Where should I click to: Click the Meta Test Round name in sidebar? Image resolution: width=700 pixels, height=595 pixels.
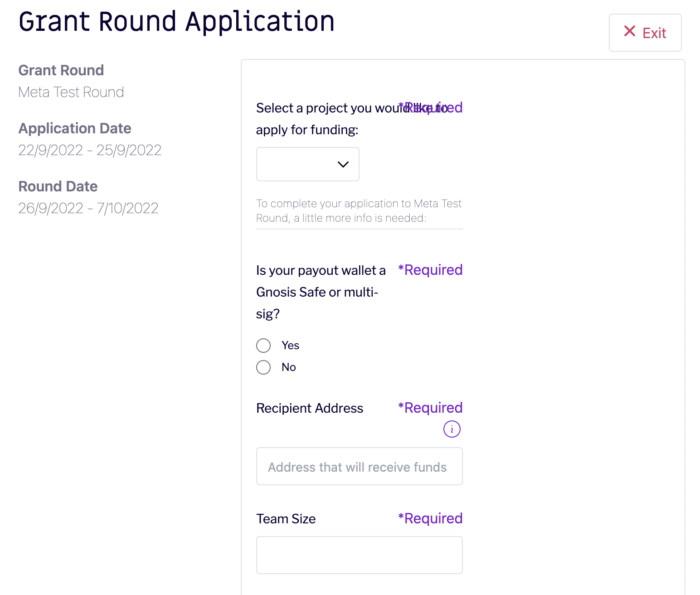pos(71,92)
